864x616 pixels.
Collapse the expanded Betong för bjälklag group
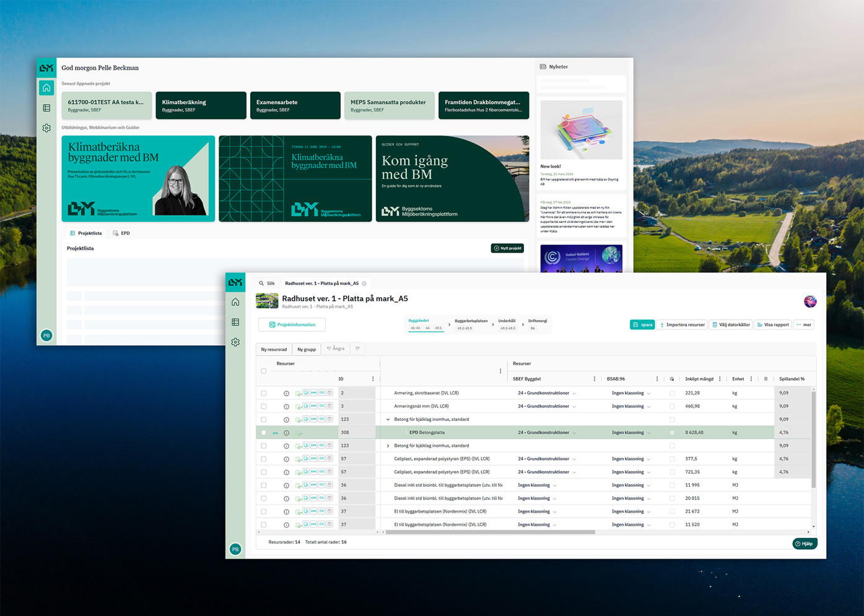pos(388,420)
